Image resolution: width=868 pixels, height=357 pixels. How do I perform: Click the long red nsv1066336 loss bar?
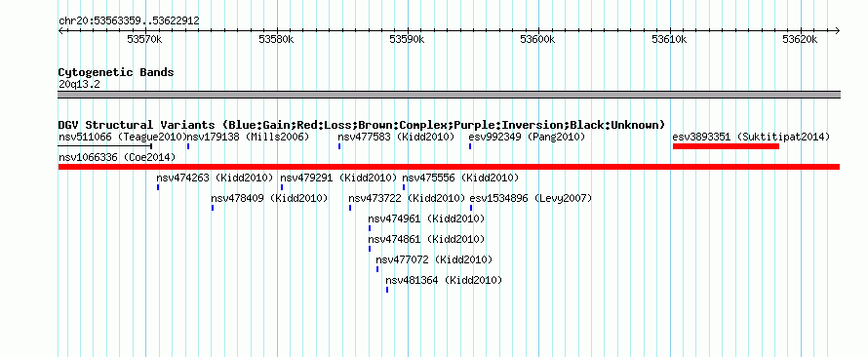point(449,167)
